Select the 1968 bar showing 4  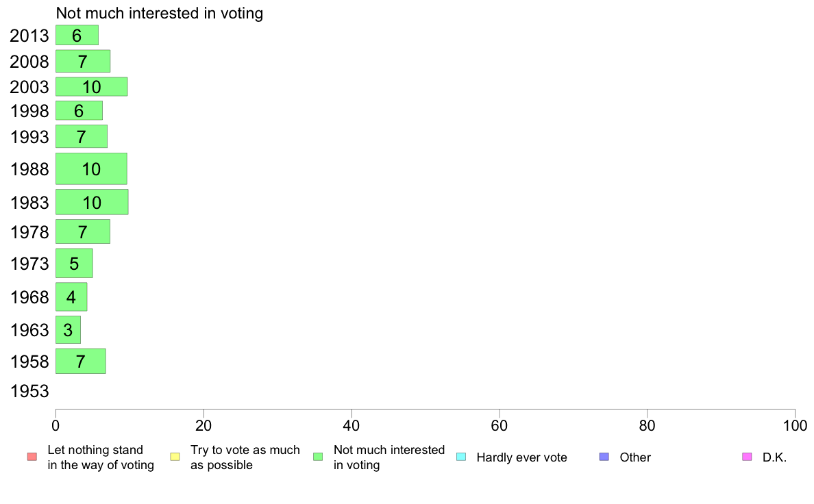71,297
